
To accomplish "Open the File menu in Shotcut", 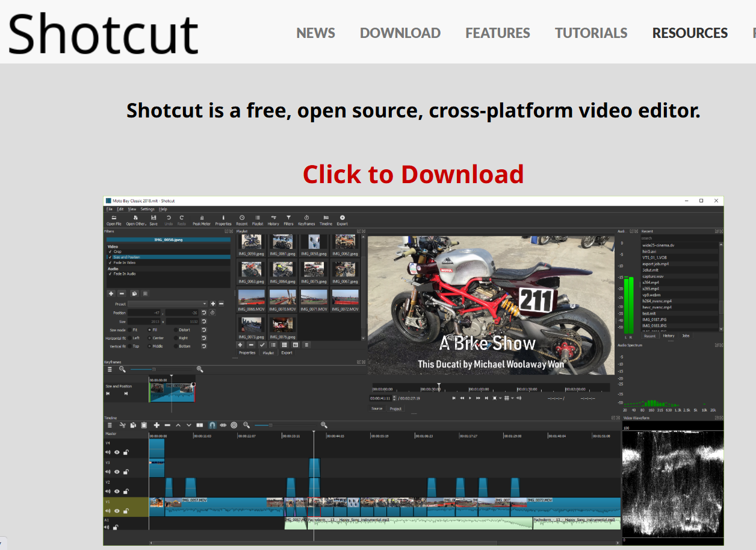I will (x=110, y=209).
